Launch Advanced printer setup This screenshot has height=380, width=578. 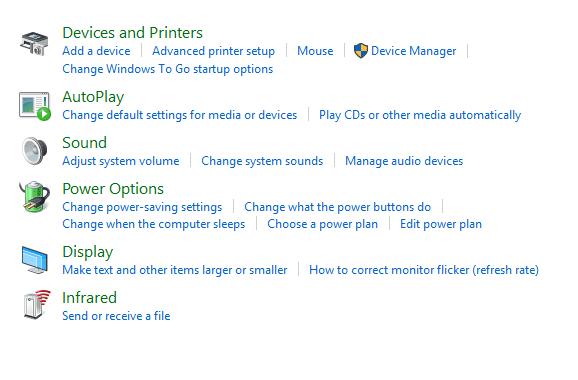click(213, 51)
